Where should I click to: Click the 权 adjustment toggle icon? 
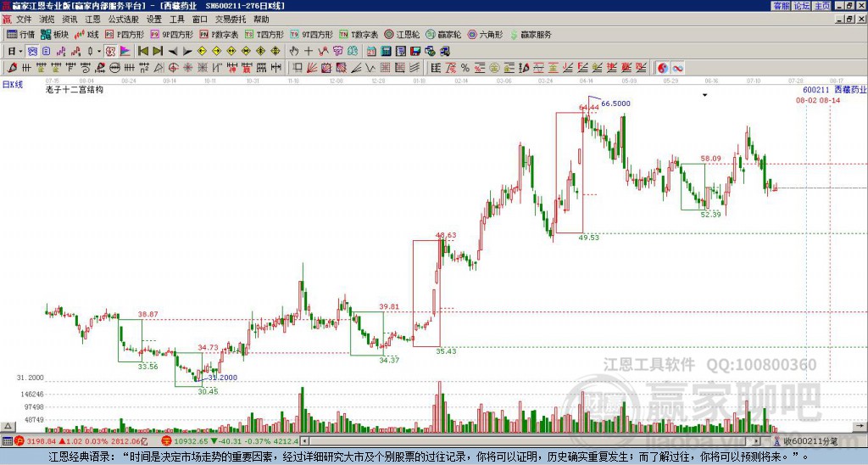coord(110,52)
